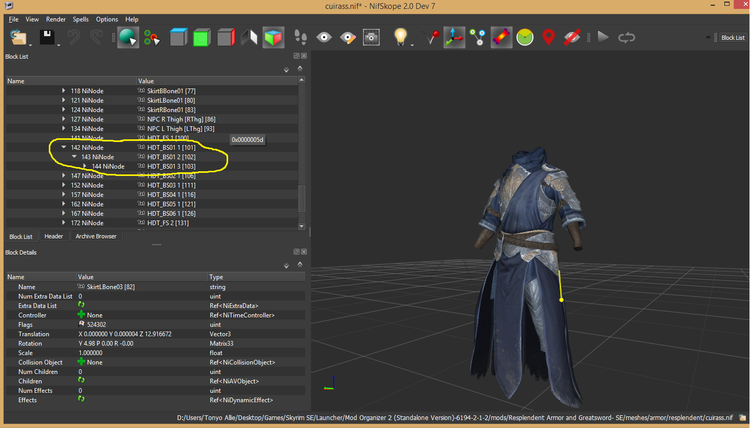The image size is (750, 430).
Task: Switch to the Header tab
Action: [54, 236]
